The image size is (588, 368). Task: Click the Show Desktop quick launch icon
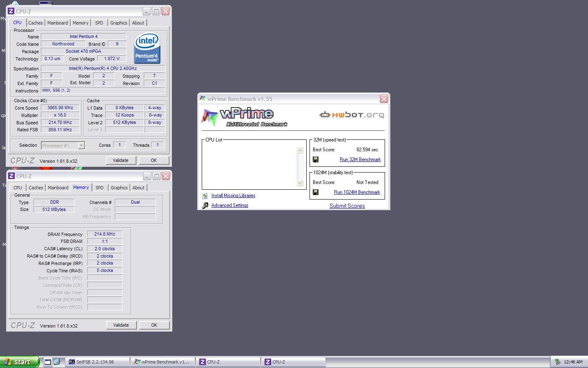48,362
